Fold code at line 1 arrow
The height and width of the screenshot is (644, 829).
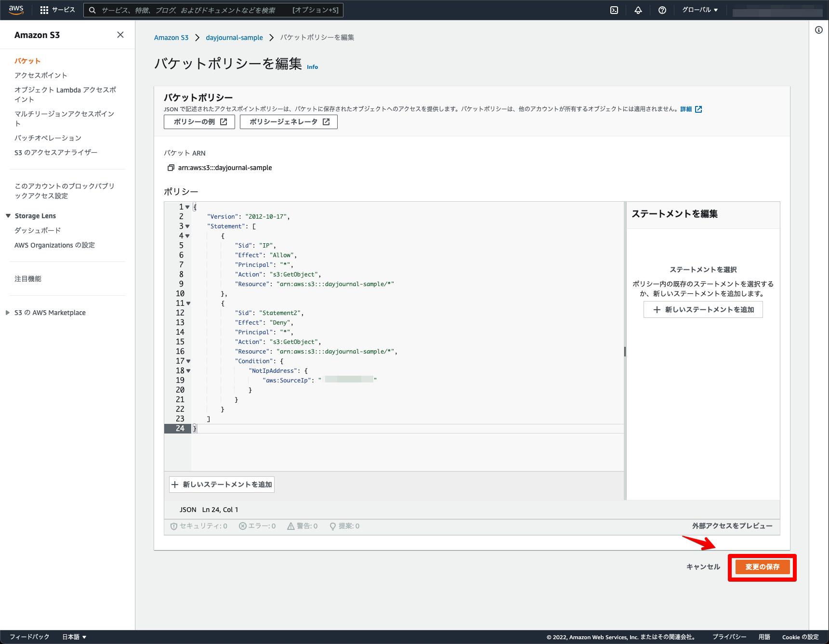[x=187, y=207]
